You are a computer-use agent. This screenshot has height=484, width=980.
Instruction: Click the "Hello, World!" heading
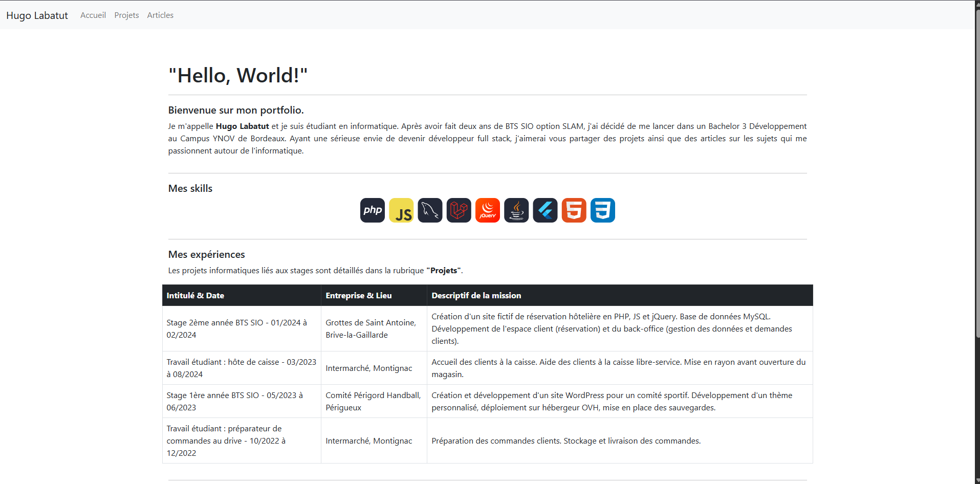click(x=238, y=76)
